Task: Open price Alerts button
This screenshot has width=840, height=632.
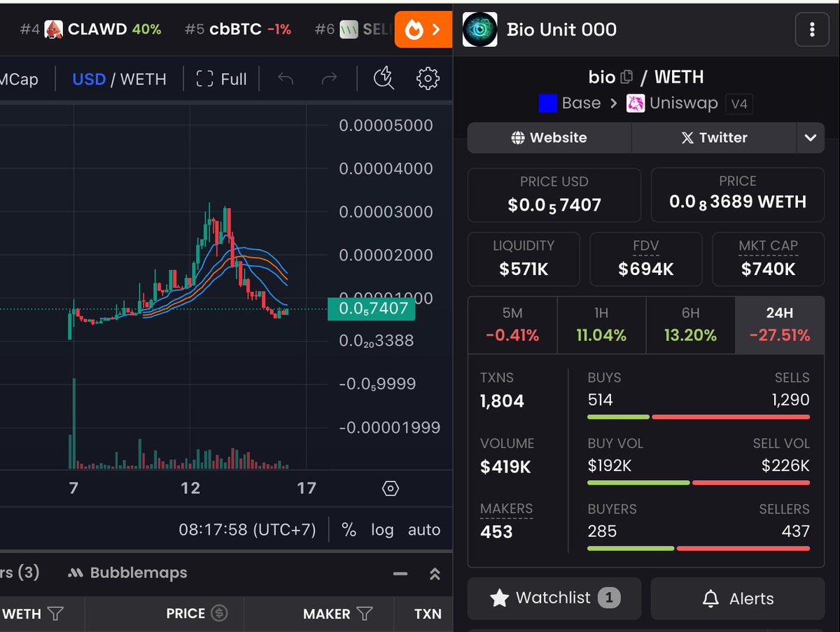Action: 738,598
